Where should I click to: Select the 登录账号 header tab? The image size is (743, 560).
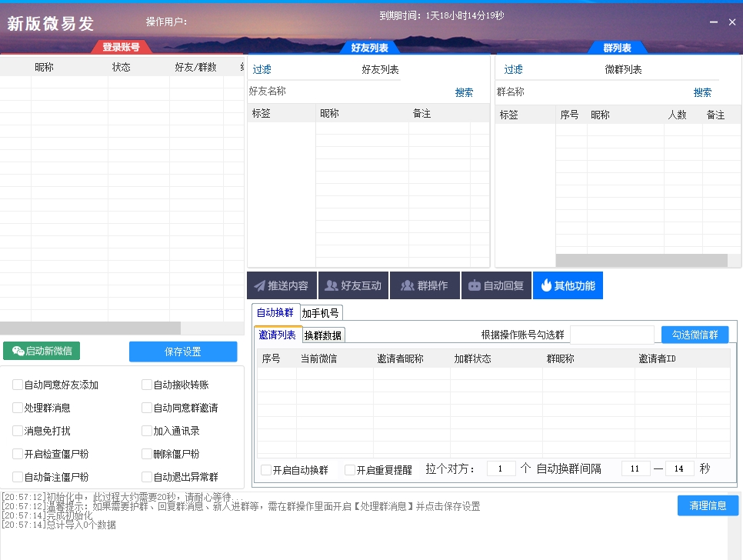pos(121,47)
